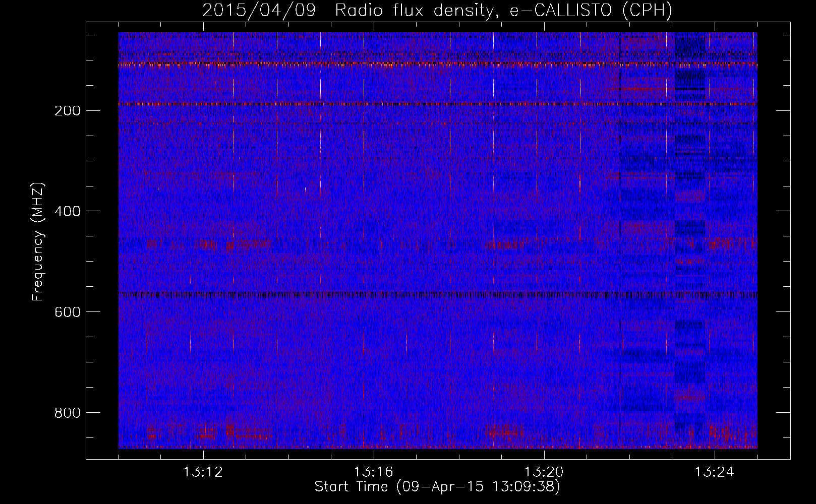Click the '13:20' time tick label

[x=544, y=472]
